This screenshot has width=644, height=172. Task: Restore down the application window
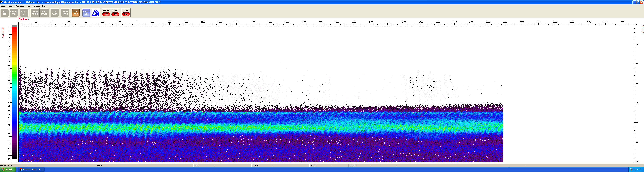point(638,2)
